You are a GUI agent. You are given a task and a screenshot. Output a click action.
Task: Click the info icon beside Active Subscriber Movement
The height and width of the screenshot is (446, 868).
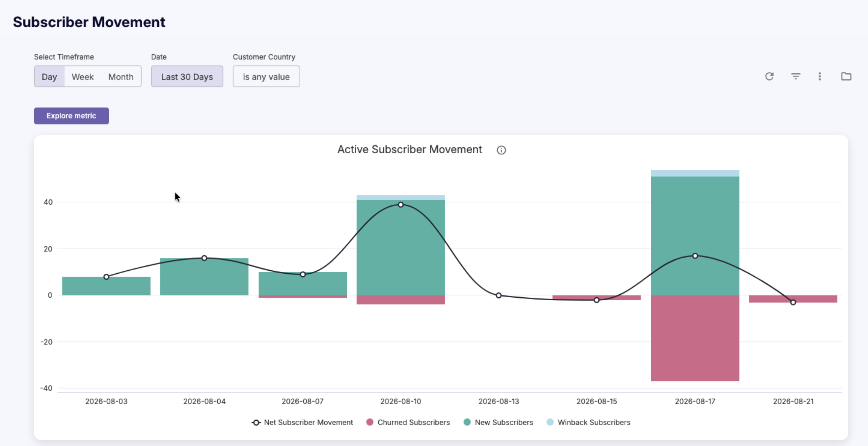pyautogui.click(x=502, y=150)
